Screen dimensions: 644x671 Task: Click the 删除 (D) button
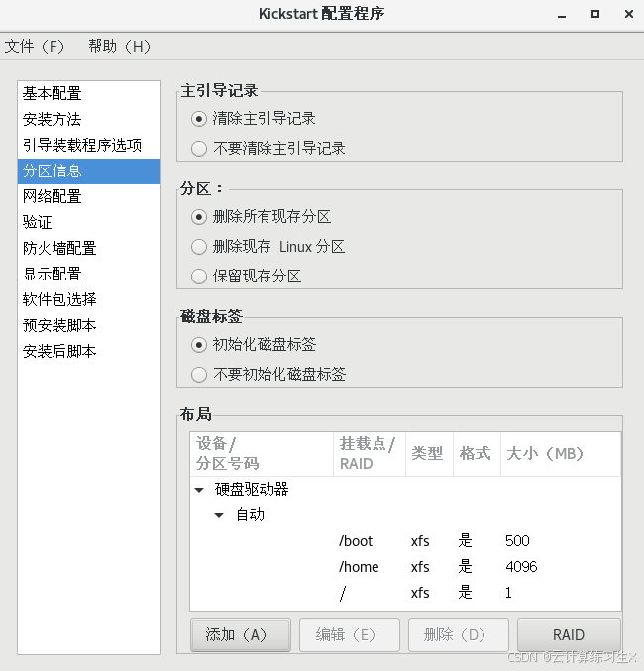(x=459, y=635)
